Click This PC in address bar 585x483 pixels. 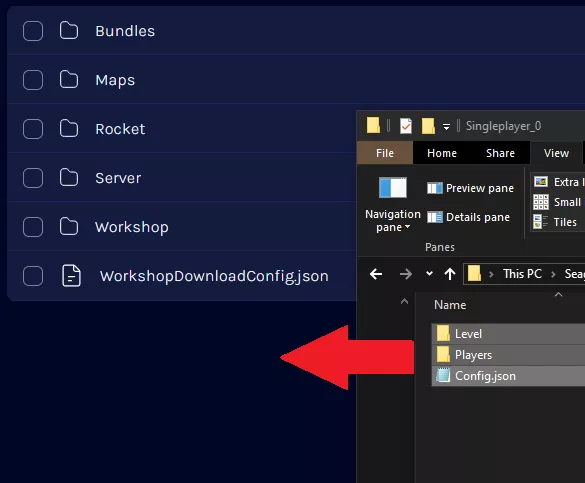coord(522,274)
